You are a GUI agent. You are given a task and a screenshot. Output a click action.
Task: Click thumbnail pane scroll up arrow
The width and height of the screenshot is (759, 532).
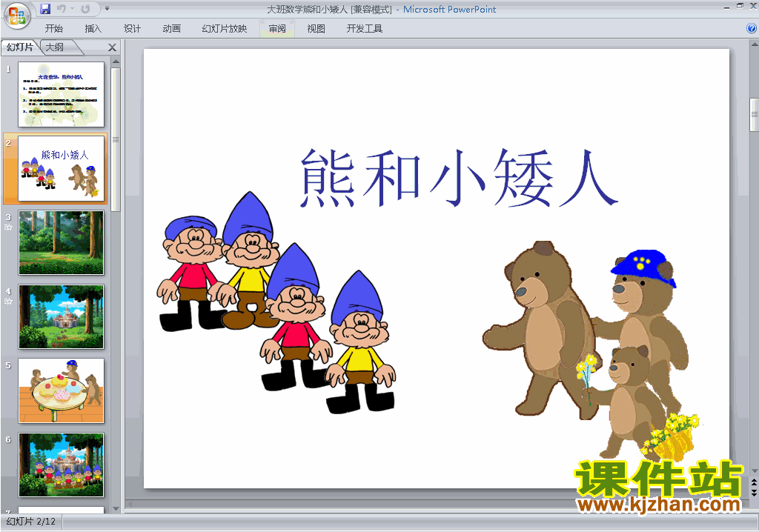click(116, 61)
